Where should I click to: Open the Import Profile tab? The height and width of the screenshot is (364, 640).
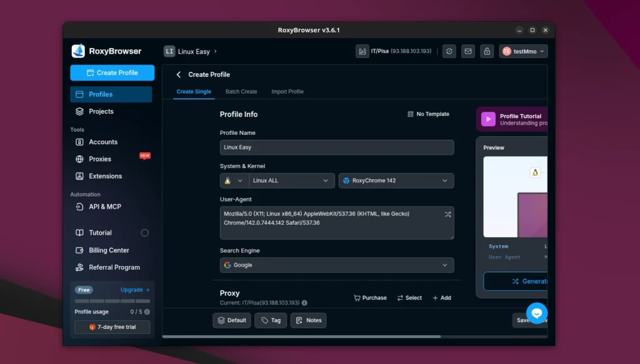(x=287, y=91)
